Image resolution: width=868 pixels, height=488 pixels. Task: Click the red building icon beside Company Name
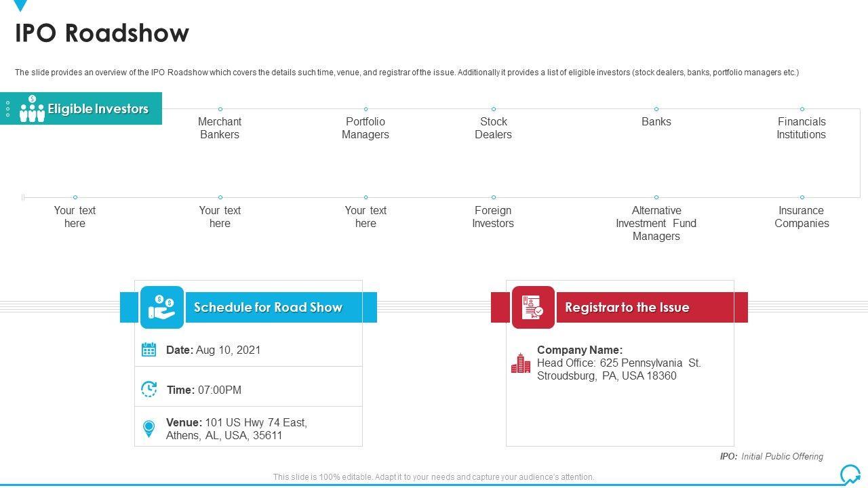(x=521, y=363)
